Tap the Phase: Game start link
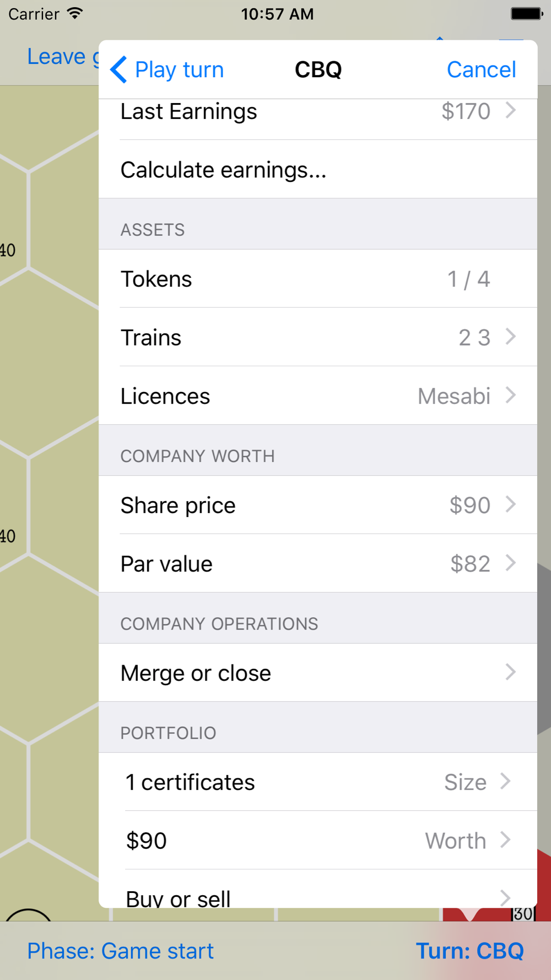Screen dimensions: 551x980 click(120, 951)
